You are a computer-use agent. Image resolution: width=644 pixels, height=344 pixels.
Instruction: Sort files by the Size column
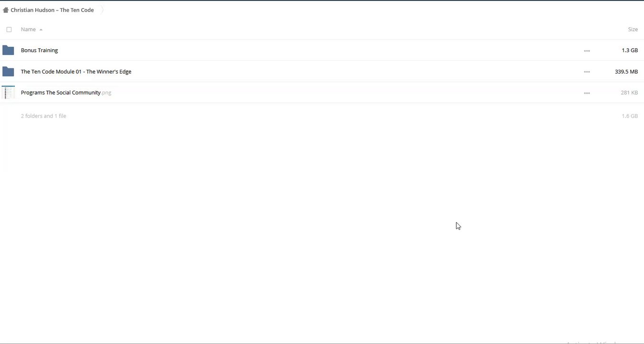pos(633,30)
